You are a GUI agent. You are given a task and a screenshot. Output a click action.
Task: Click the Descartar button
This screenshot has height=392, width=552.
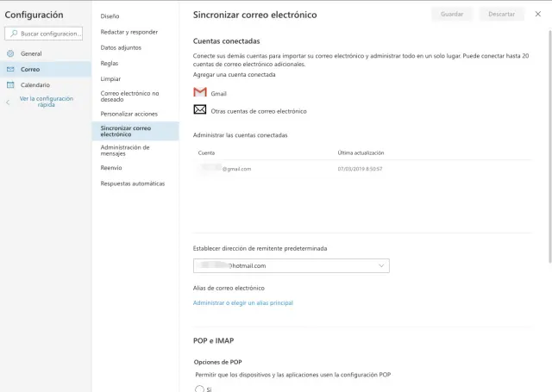point(502,14)
